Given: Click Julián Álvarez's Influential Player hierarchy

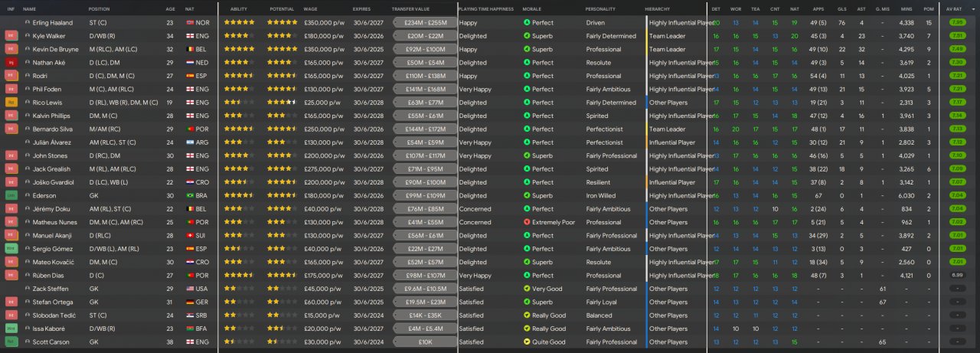Looking at the screenshot, I should pos(672,142).
